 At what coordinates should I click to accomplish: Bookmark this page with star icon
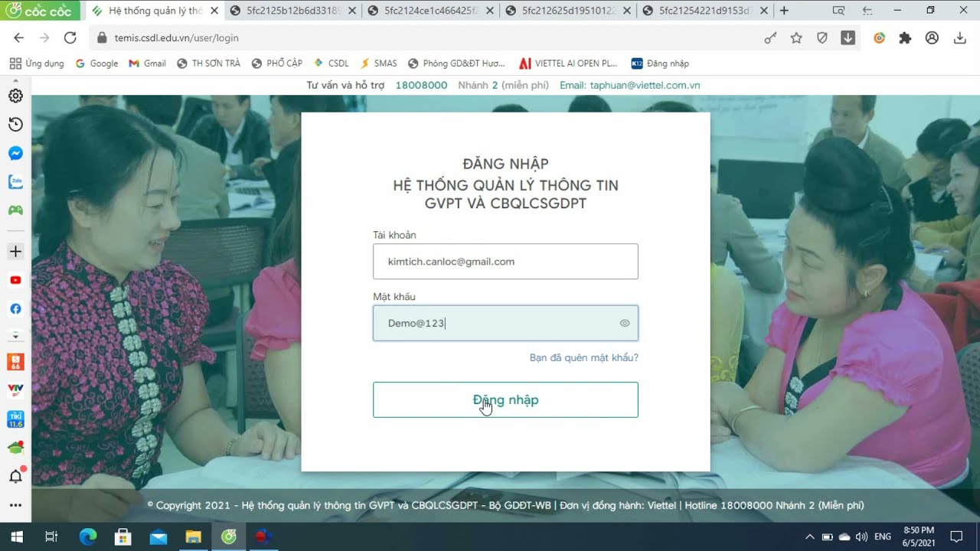pos(796,37)
